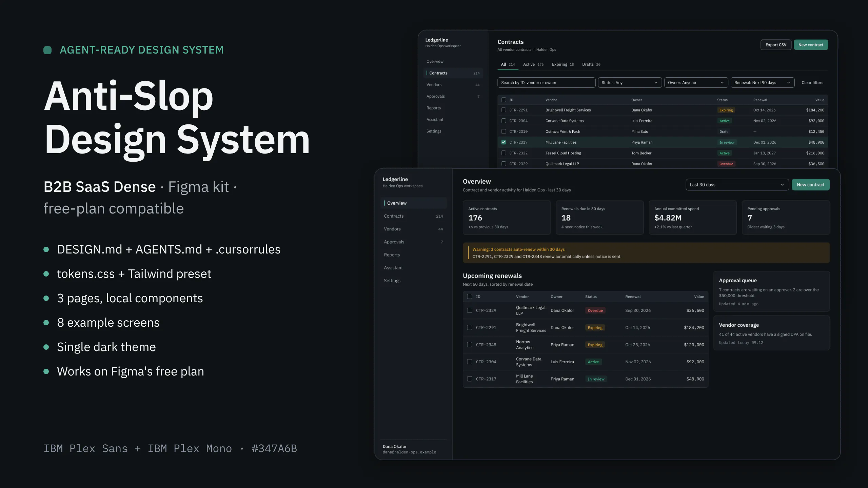Open Settings in the Overview window sidebar
The height and width of the screenshot is (488, 868).
pyautogui.click(x=413, y=280)
